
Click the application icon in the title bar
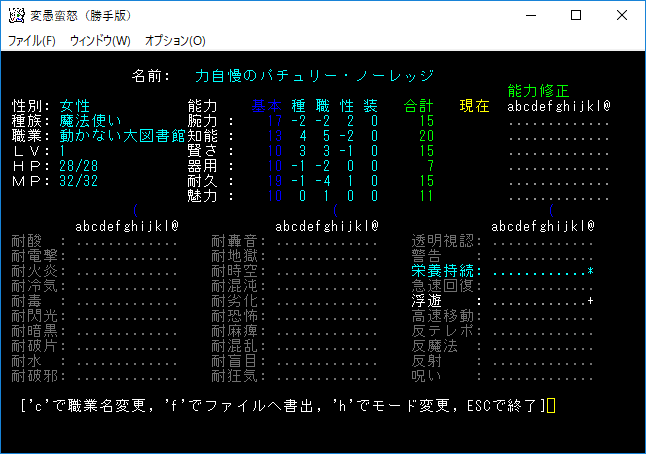17,16
